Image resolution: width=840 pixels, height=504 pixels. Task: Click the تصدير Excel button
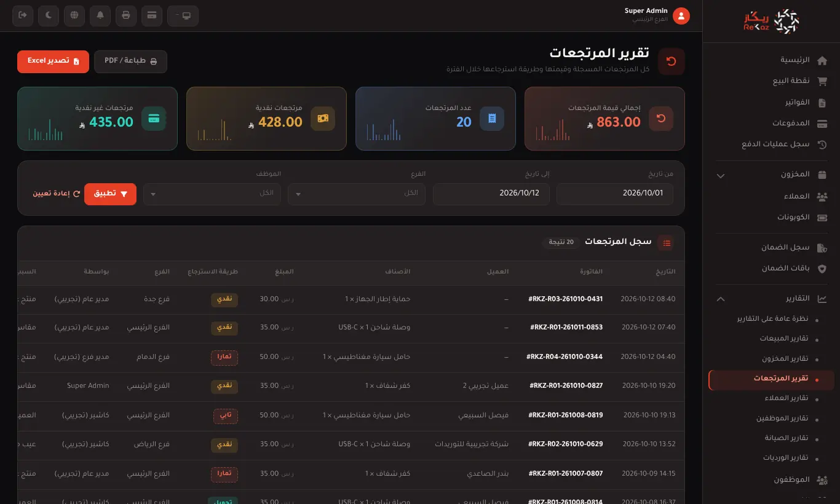(x=53, y=61)
